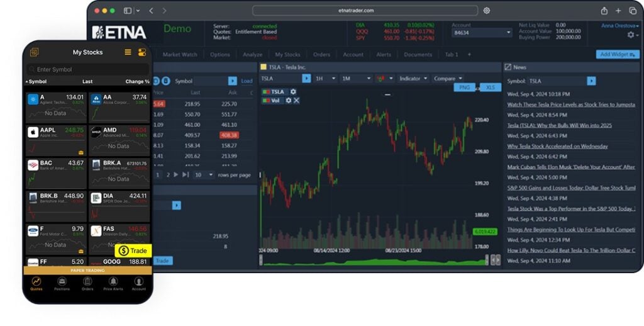Open Vol series settings gear
Image resolution: width=644 pixels, height=326 pixels.
(288, 100)
